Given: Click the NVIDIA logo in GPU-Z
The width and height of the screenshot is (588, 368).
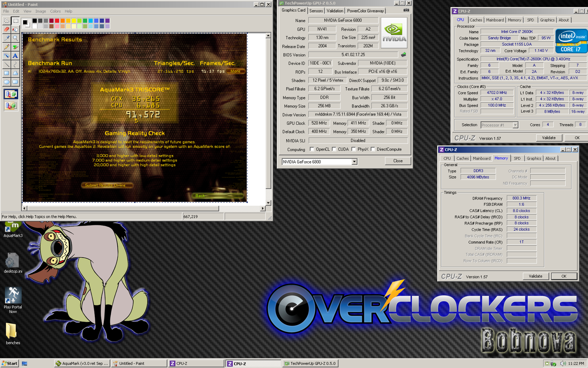Looking at the screenshot, I should 394,33.
